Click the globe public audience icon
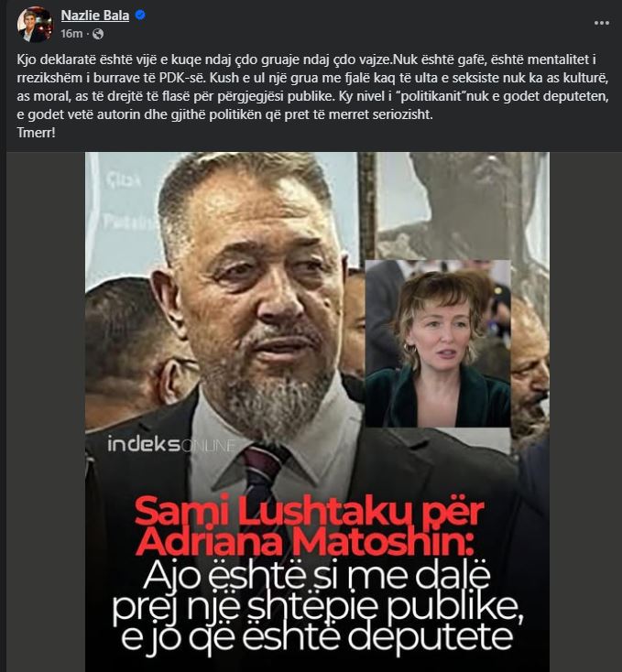 click(98, 34)
